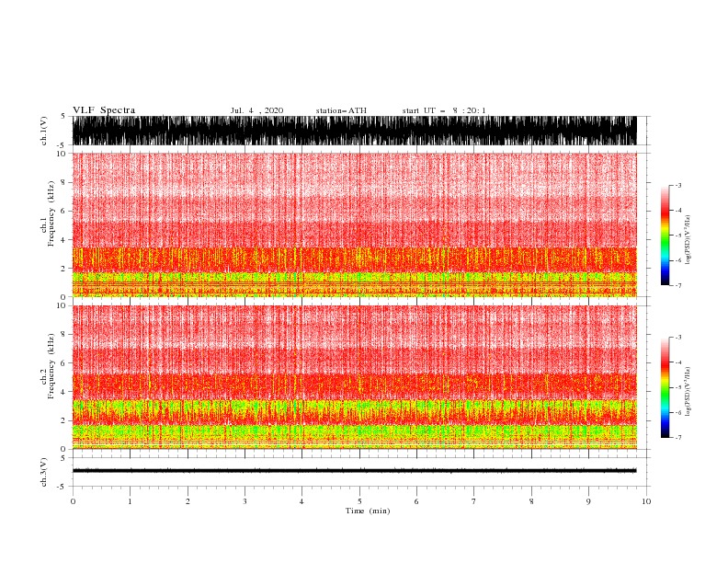This screenshot has width=728, height=563.
Task: Click the "0" tick on the time axis
Action: click(73, 501)
